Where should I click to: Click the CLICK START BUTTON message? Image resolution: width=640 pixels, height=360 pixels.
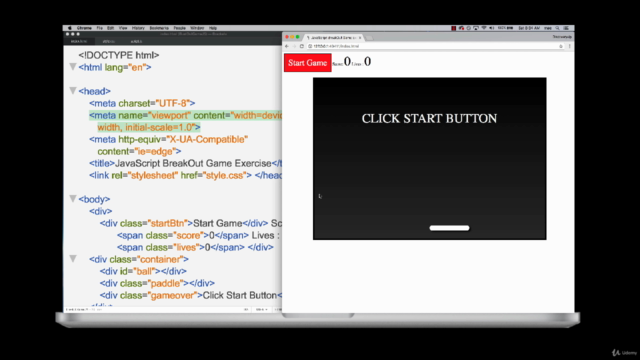tap(429, 118)
